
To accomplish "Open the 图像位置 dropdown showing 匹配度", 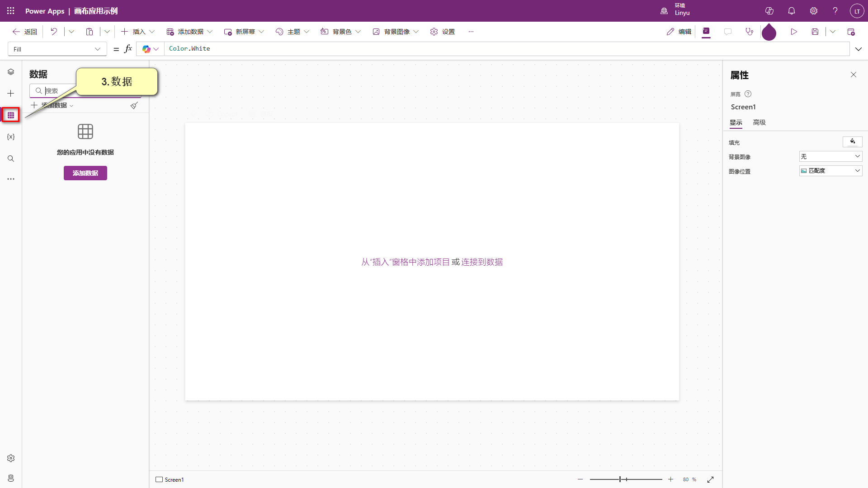I will (x=830, y=171).
